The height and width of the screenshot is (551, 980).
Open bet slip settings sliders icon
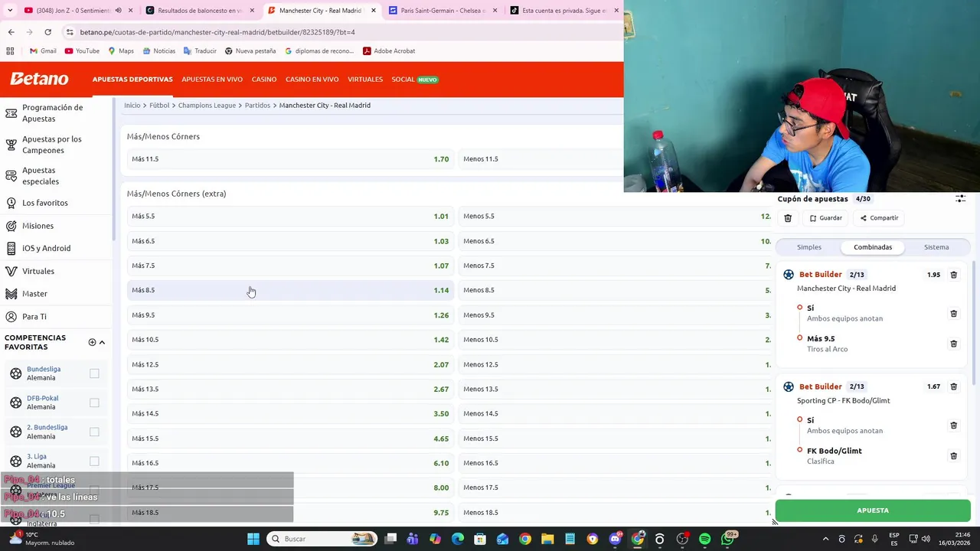(x=960, y=199)
